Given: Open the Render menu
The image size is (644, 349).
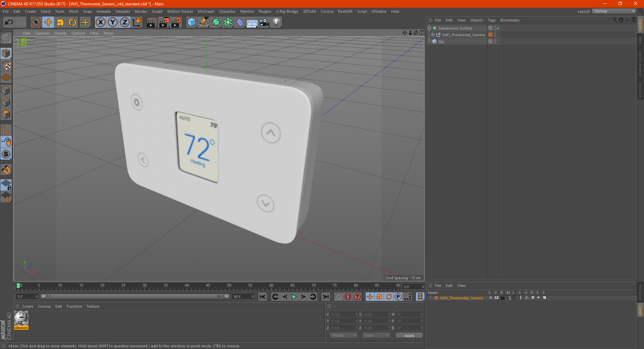Looking at the screenshot, I should [141, 11].
